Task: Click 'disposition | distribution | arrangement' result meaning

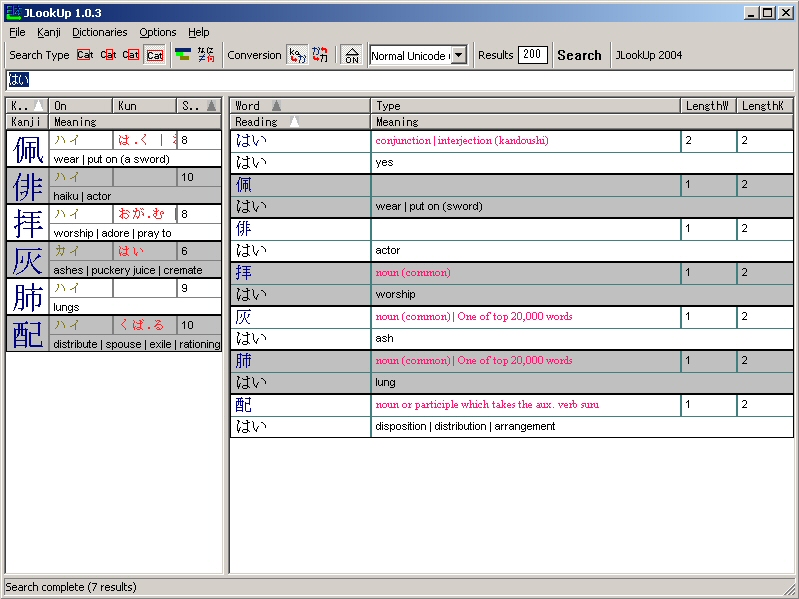Action: (465, 426)
